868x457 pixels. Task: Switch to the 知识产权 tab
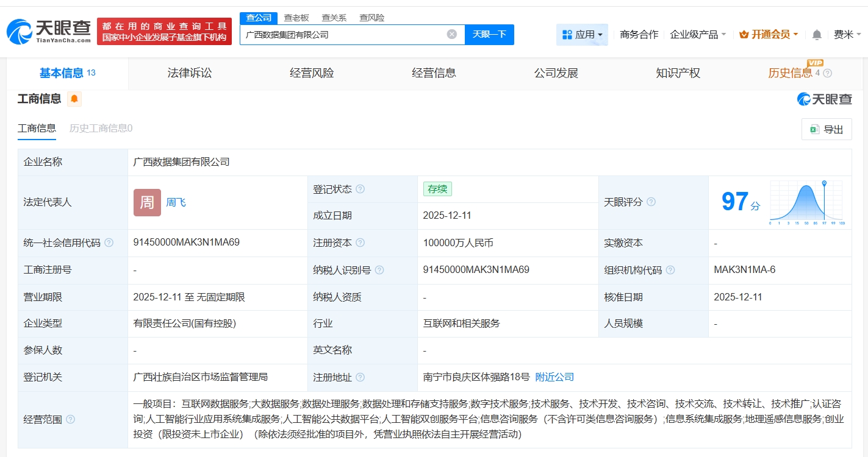[x=678, y=73]
